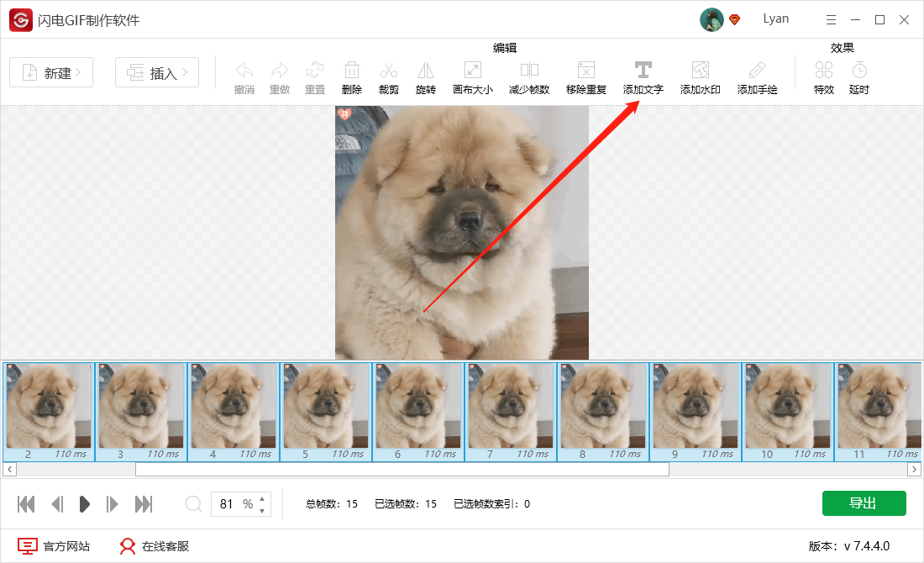Increase zoom using the percentage up arrow

tap(262, 499)
